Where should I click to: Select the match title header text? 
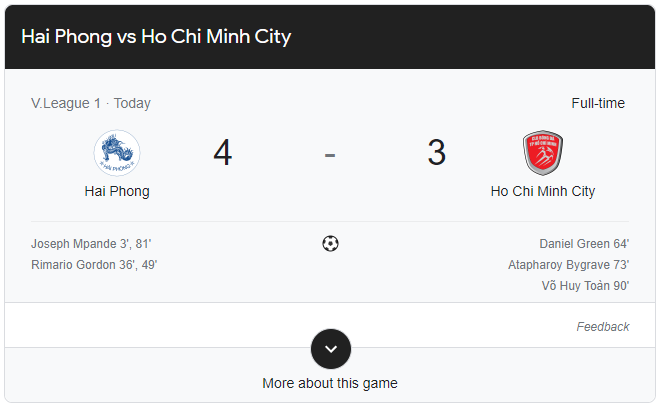156,37
